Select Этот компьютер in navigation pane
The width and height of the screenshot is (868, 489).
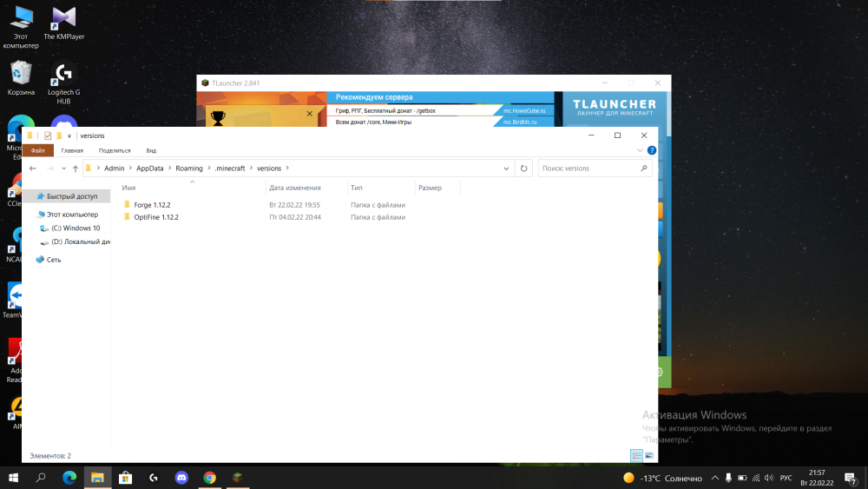(67, 215)
